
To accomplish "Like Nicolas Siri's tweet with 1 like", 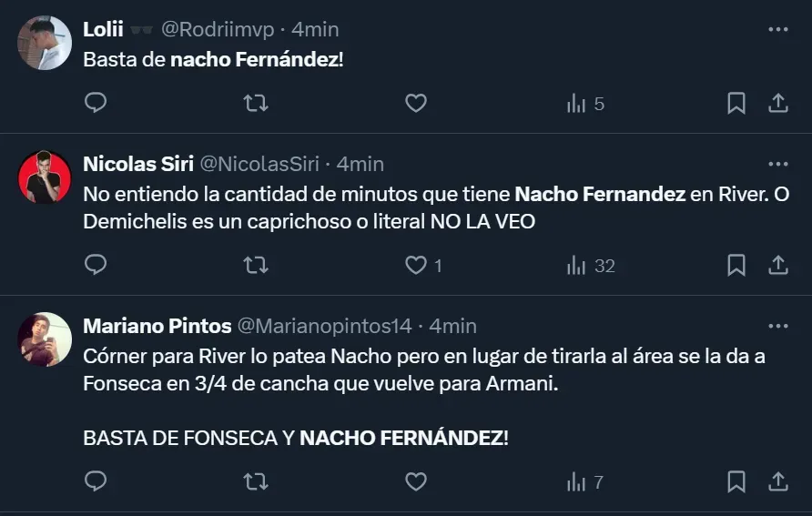I will point(416,266).
